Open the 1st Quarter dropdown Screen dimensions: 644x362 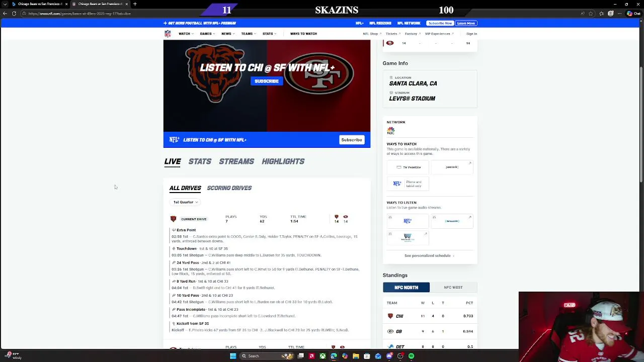185,202
